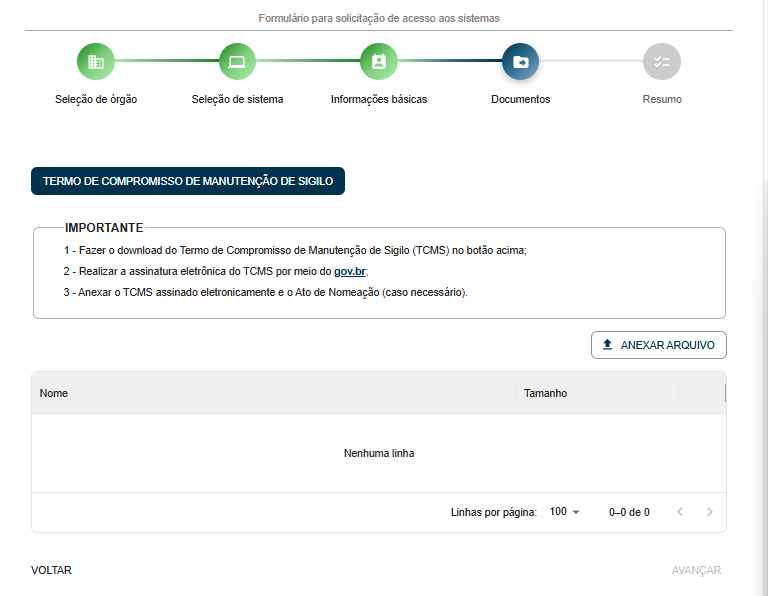768x596 pixels.
Task: Click the 'Resumo' step label text
Action: 661,99
